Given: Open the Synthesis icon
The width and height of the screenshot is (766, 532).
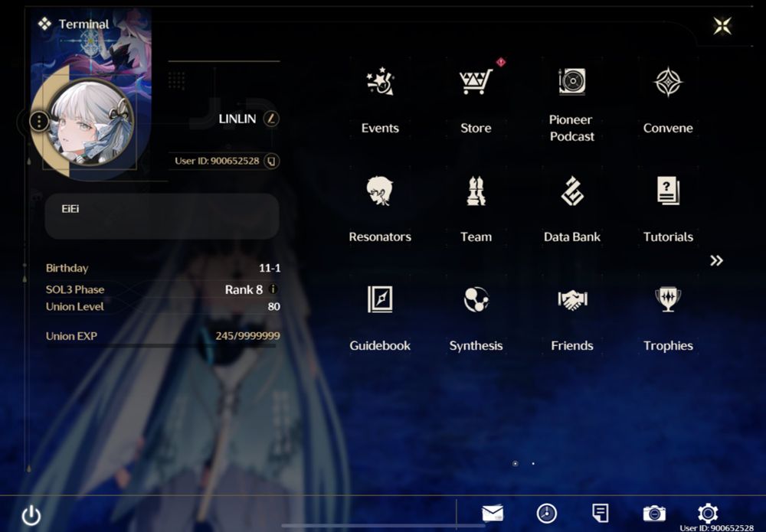Looking at the screenshot, I should pyautogui.click(x=476, y=299).
